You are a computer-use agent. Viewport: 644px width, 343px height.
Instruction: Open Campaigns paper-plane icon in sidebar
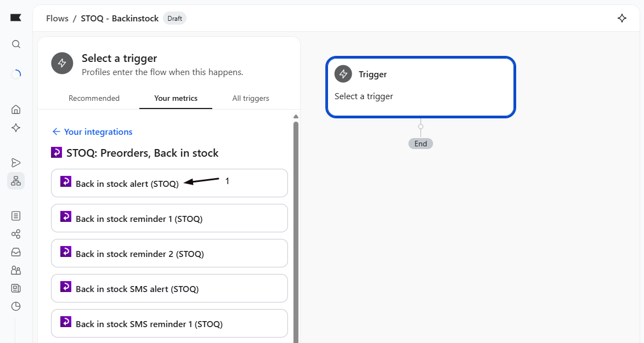(x=16, y=163)
